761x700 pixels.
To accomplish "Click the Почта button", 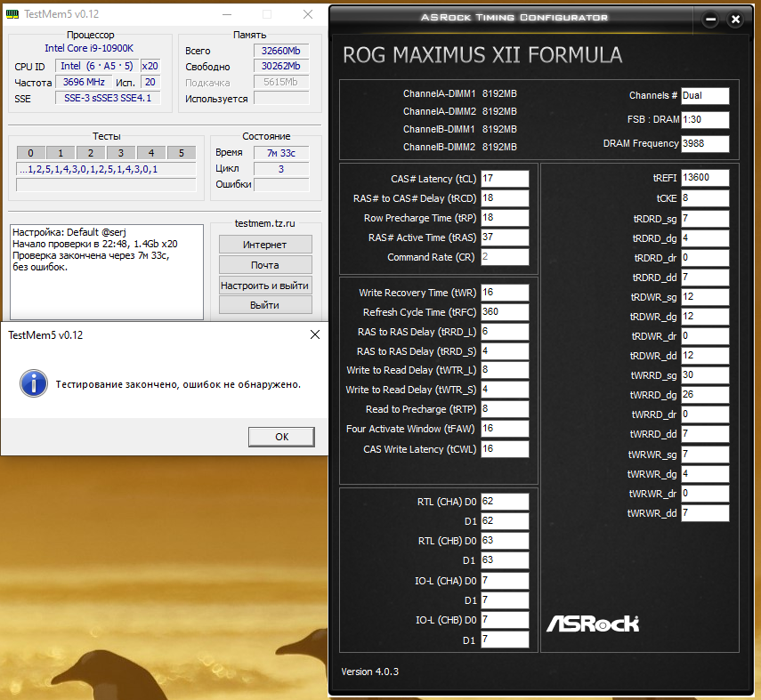I will (265, 265).
